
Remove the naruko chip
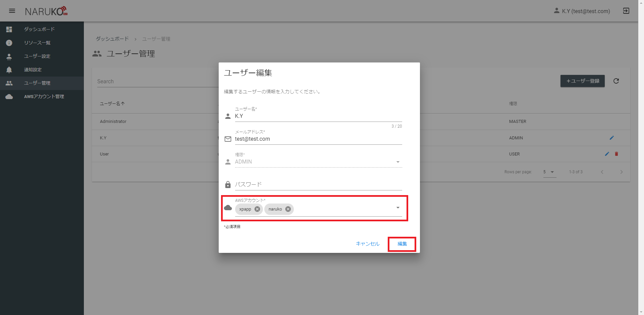[288, 209]
